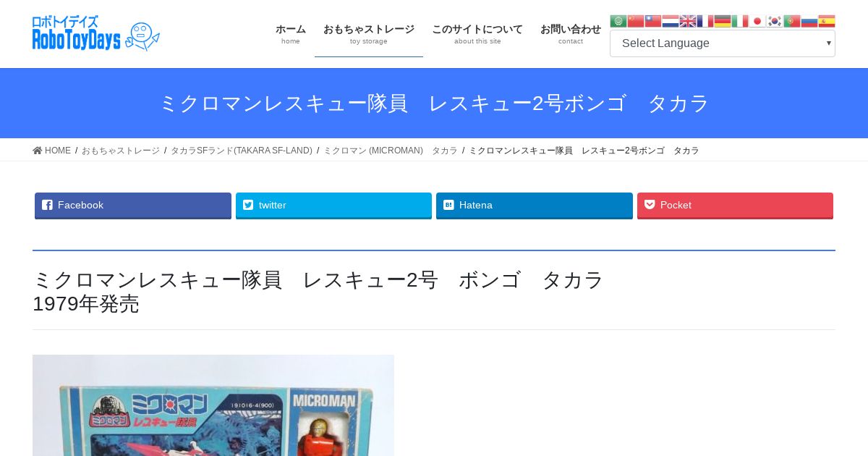
Task: Click the Microman rescue box photo
Action: coord(213,405)
